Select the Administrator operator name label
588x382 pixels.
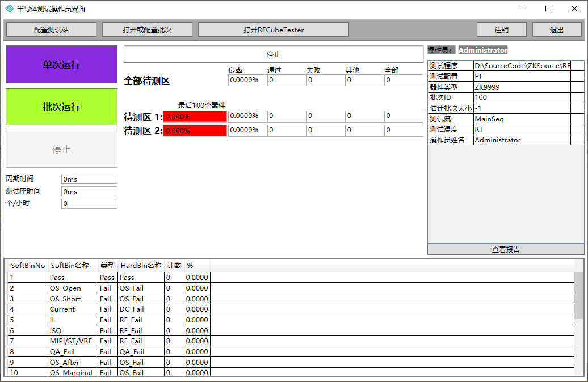click(x=483, y=51)
